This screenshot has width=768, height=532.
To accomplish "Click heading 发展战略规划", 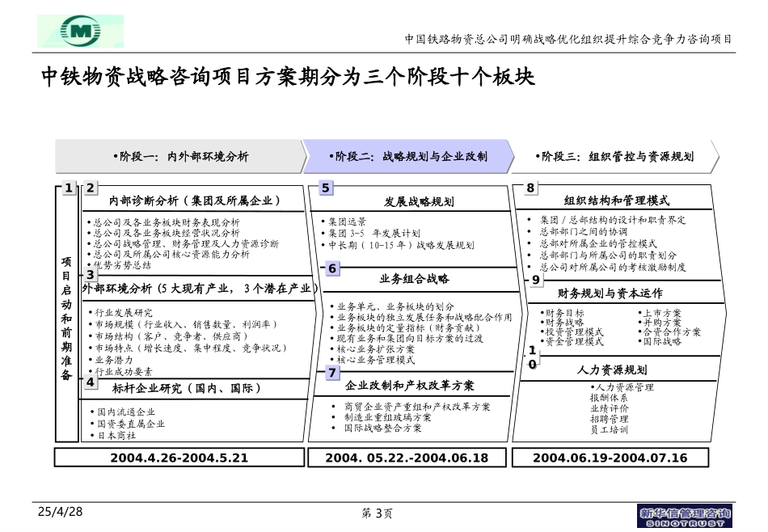I will (x=419, y=202).
